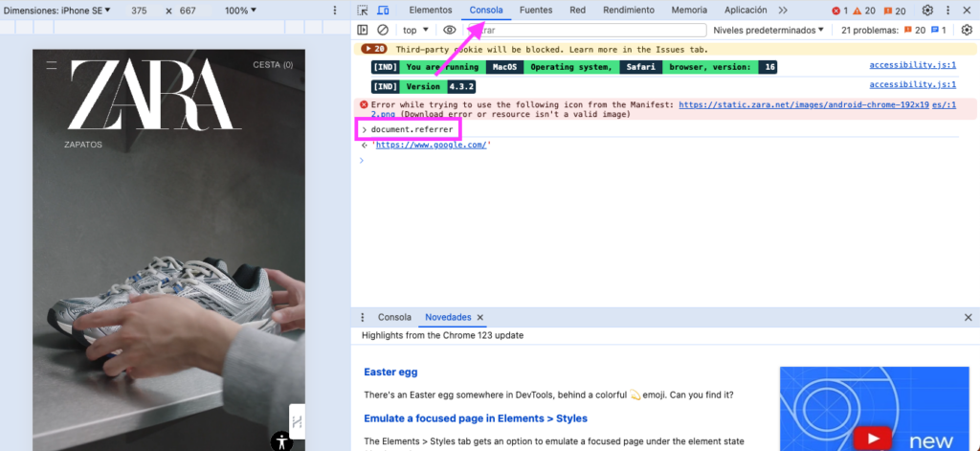Click the width field showing 375
Image resolution: width=980 pixels, height=451 pixels.
click(140, 11)
